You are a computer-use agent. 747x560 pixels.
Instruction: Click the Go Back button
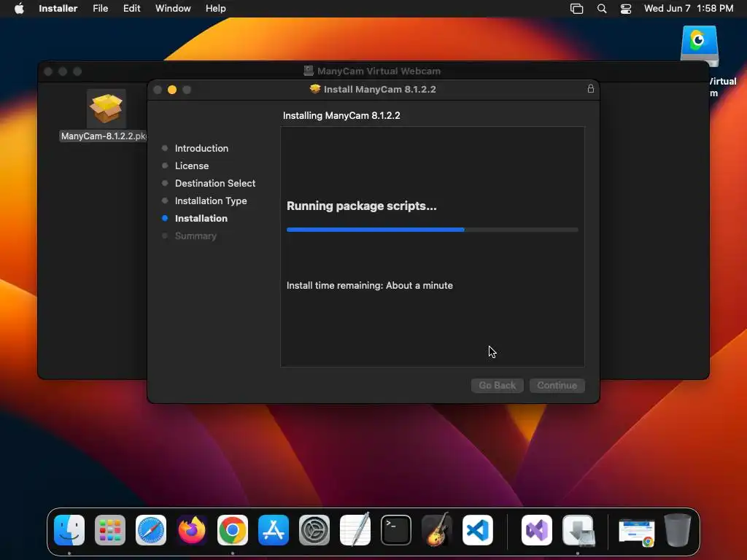[x=498, y=385]
